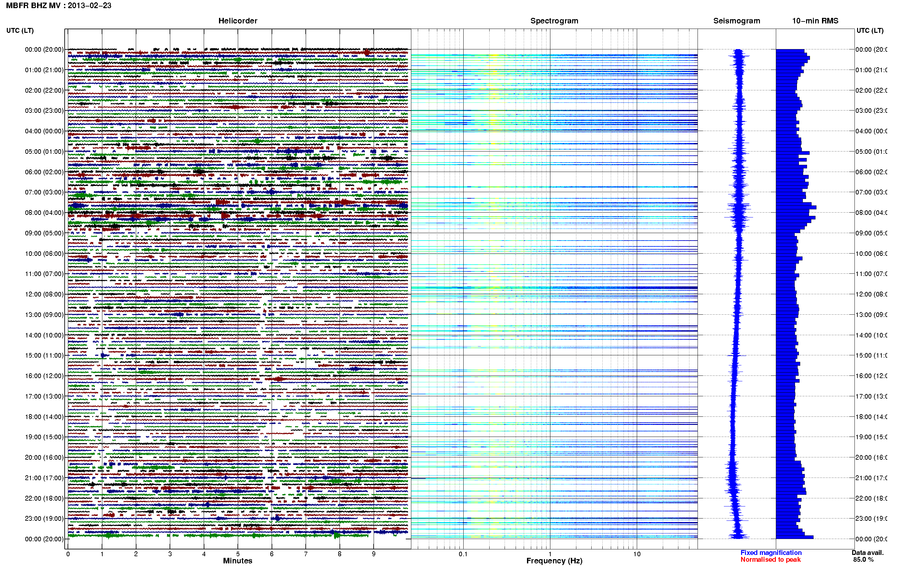Click the '10-min RMS' panel heading
The width and height of the screenshot is (924, 578).
click(815, 21)
